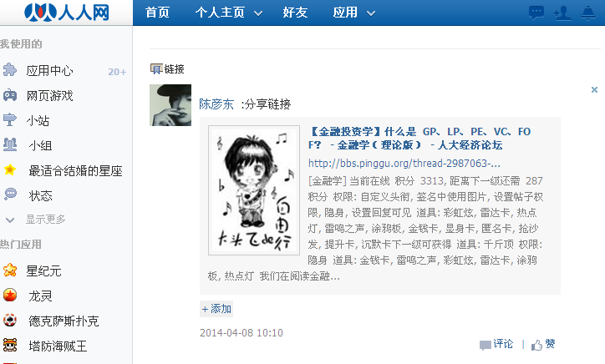
Task: Click the 评论 comment icon
Action: [x=485, y=345]
